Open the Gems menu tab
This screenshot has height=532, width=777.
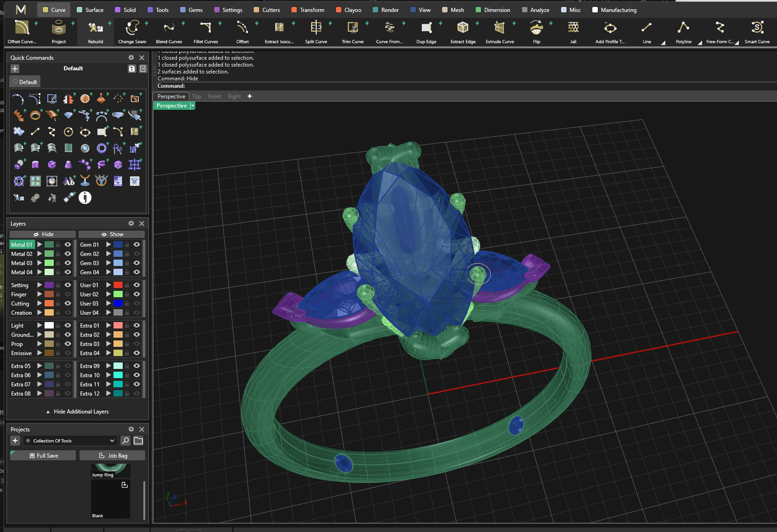coord(191,10)
